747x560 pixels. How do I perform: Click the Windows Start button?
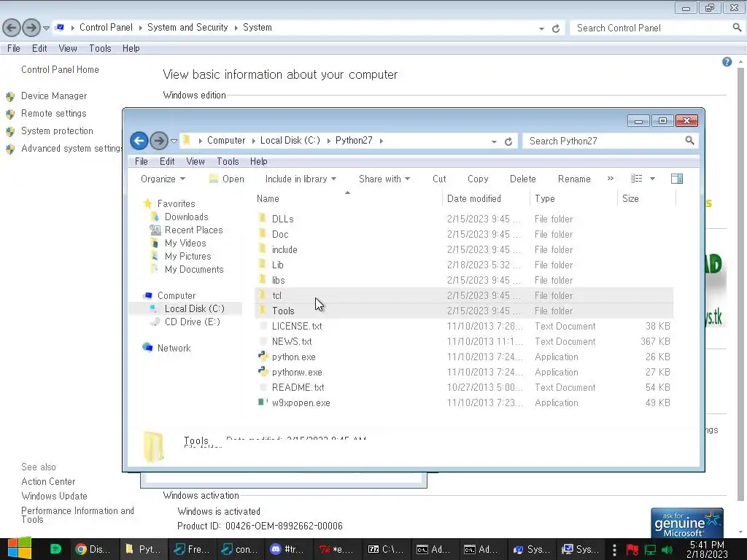point(20,548)
